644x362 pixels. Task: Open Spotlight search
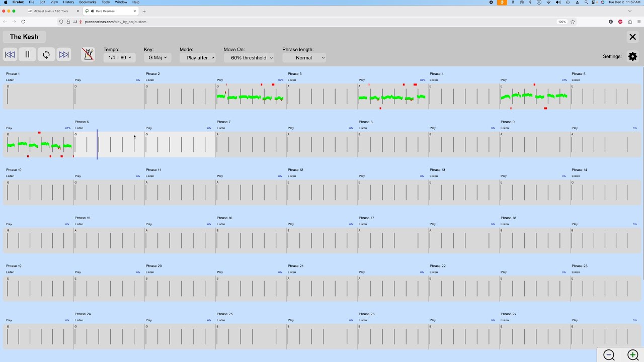click(586, 2)
